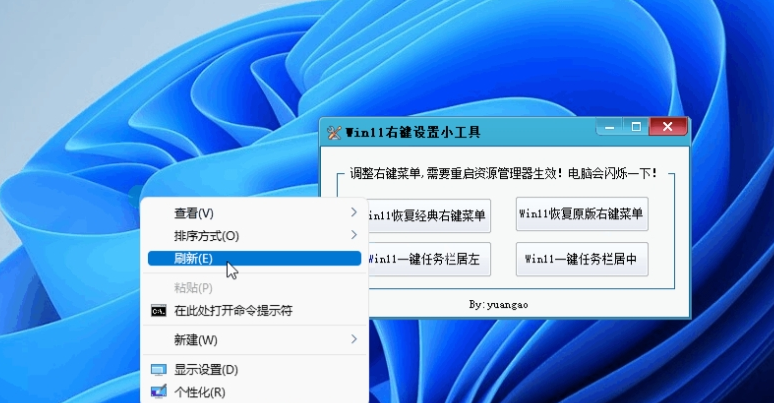Click the Win11一键任务栏居中 button

(582, 259)
